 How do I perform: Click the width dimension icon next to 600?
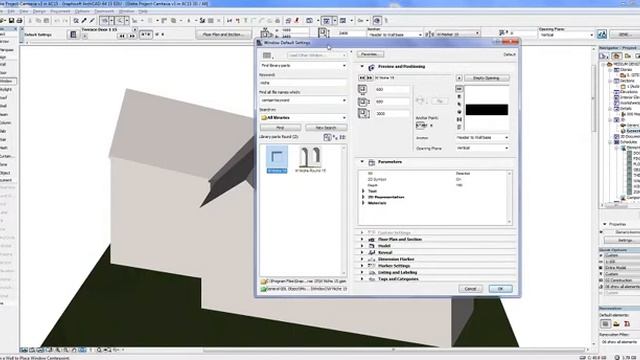pos(362,89)
